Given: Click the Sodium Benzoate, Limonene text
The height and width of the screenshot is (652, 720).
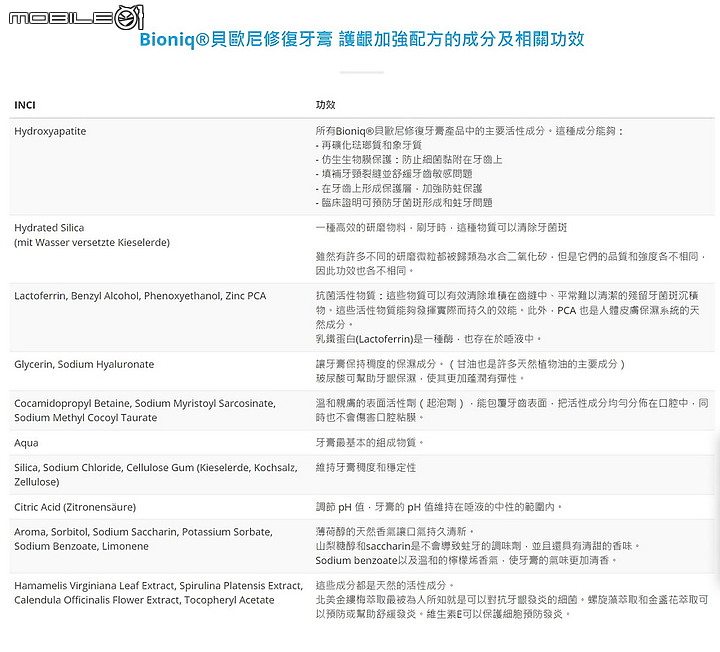Looking at the screenshot, I should (x=81, y=546).
